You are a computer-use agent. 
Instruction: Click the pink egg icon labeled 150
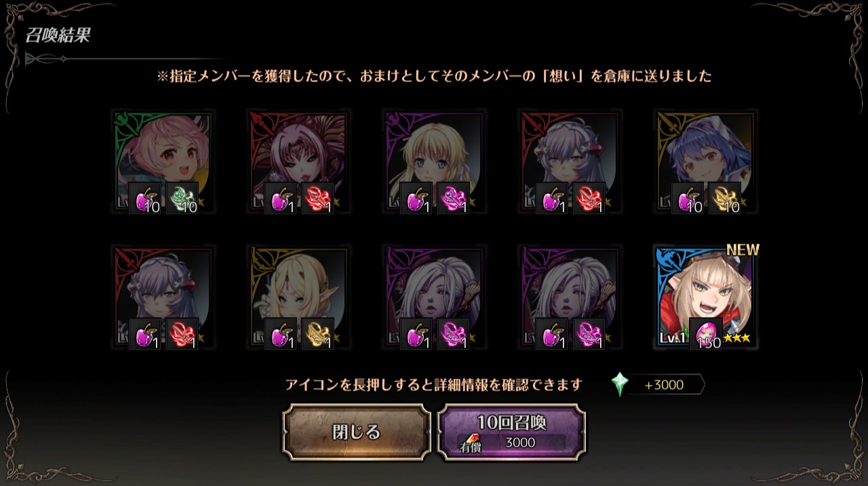point(706,333)
